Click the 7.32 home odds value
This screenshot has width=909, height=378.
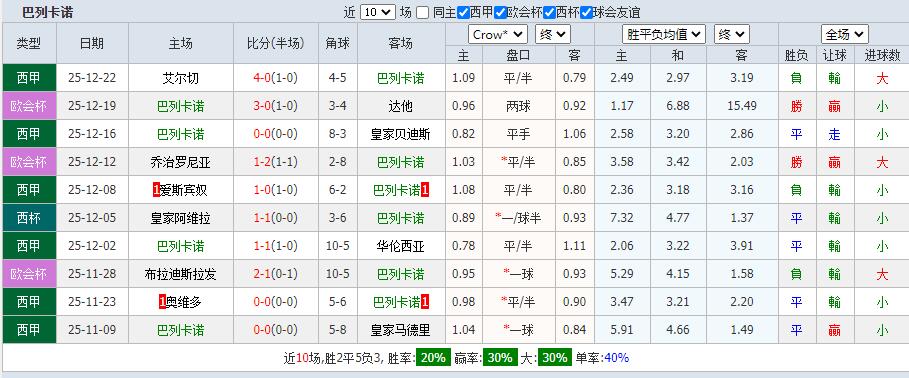622,218
